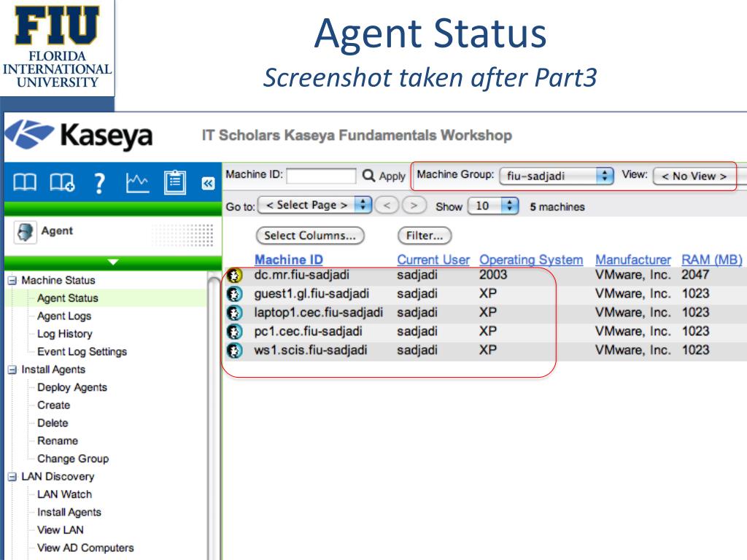
Task: Select machine ws1.scis.fiu-sadjadi
Action: tap(311, 351)
